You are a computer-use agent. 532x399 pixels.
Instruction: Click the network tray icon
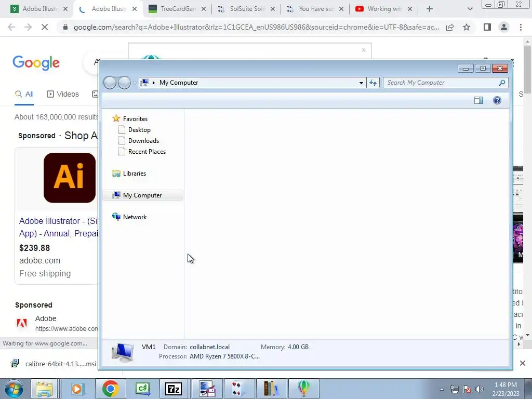click(454, 389)
